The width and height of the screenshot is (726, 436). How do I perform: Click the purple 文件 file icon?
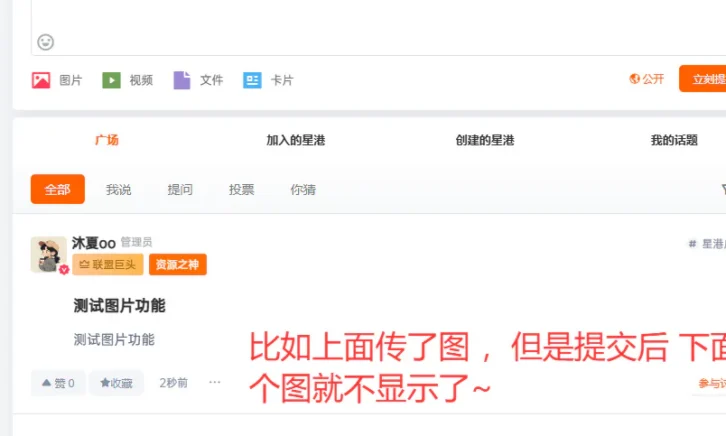tap(182, 80)
